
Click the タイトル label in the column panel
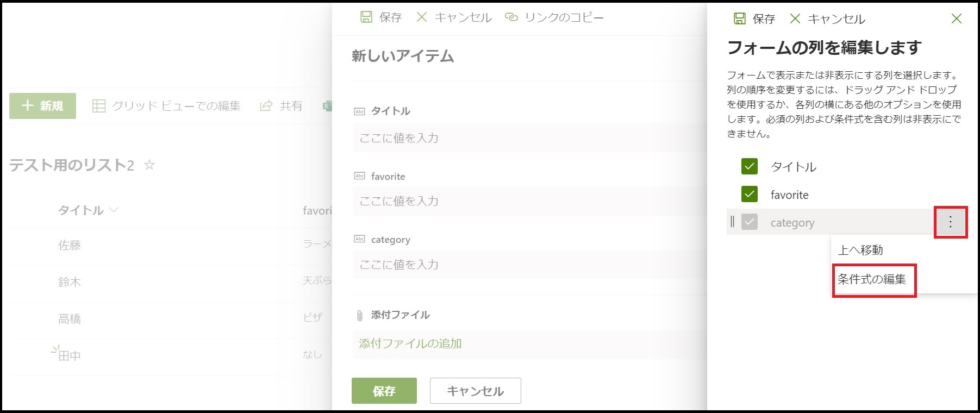(794, 167)
